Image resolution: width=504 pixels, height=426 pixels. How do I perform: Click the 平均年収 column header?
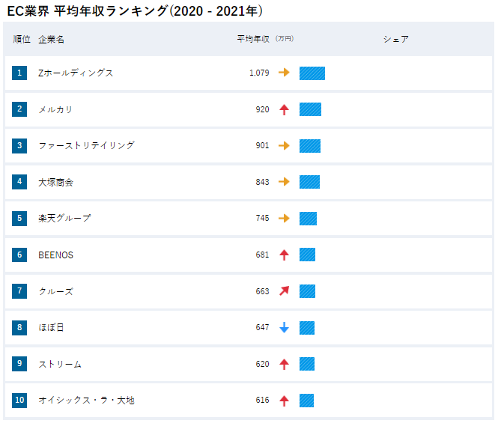pos(253,39)
